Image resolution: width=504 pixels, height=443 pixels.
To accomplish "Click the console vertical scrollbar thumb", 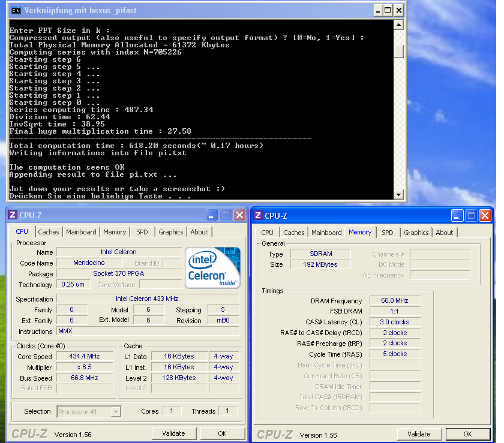I will tap(398, 52).
